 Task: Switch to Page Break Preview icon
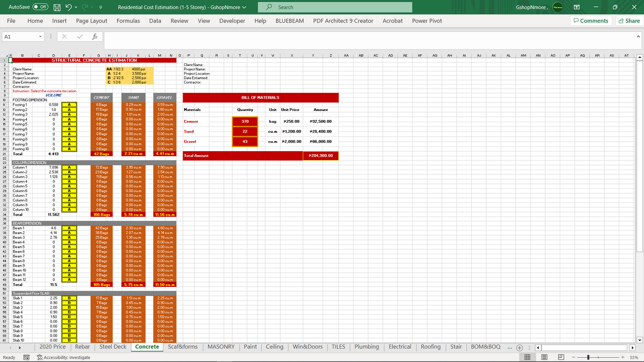560,357
